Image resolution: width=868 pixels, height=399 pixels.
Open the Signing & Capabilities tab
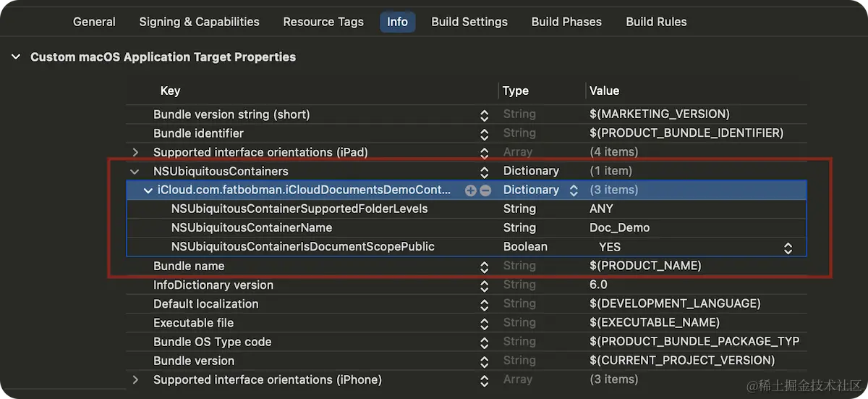pos(199,22)
